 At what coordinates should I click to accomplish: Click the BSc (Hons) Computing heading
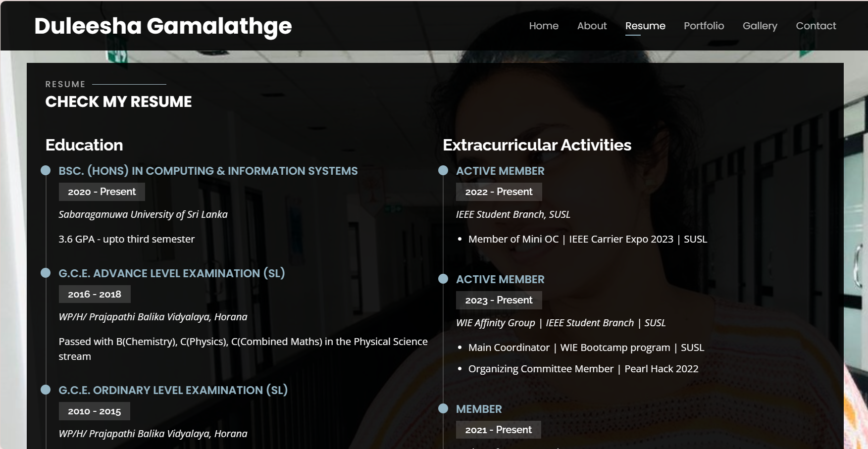(208, 171)
